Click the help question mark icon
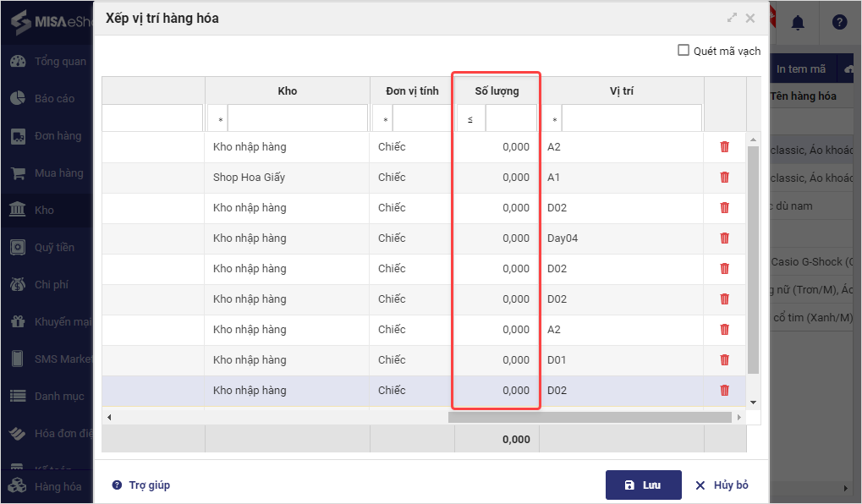 pos(839,23)
